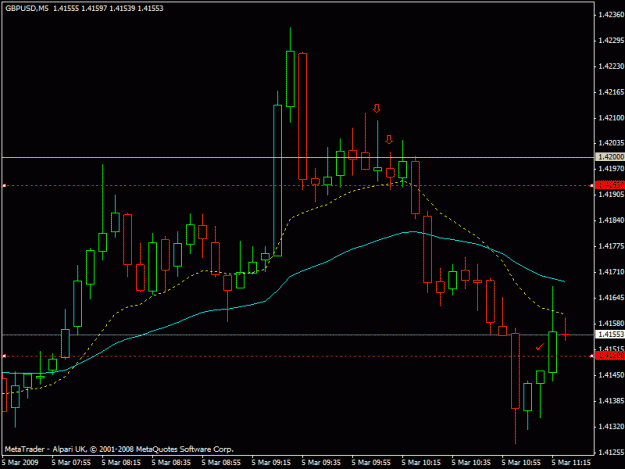Click the GBPUSD,M5 chart title text
625x469 pixels.
click(x=27, y=8)
